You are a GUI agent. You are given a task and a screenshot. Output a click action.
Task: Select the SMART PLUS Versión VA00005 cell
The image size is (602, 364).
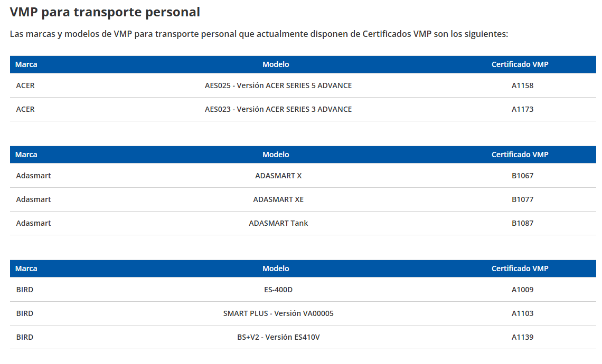(278, 313)
